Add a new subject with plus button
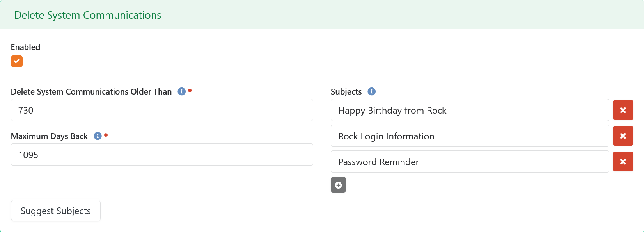 [x=338, y=185]
